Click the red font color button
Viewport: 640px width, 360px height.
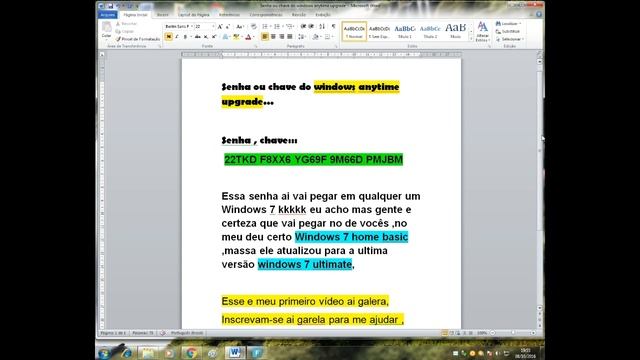248,37
